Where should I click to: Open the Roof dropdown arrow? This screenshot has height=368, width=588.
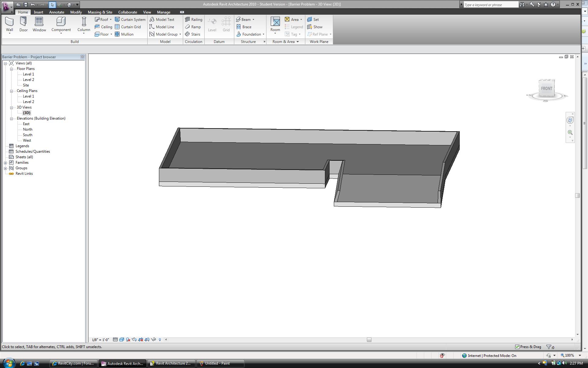pyautogui.click(x=111, y=20)
